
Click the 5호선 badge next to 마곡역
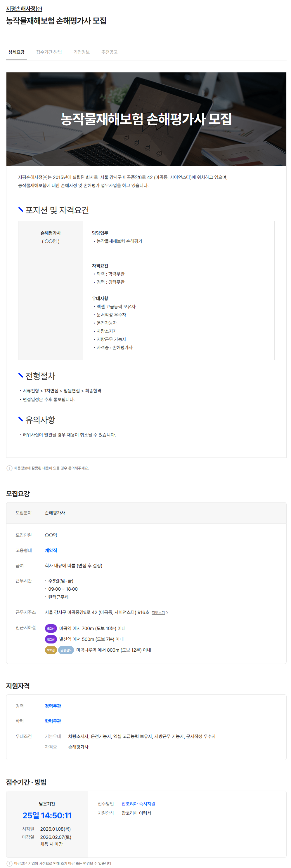tap(51, 629)
